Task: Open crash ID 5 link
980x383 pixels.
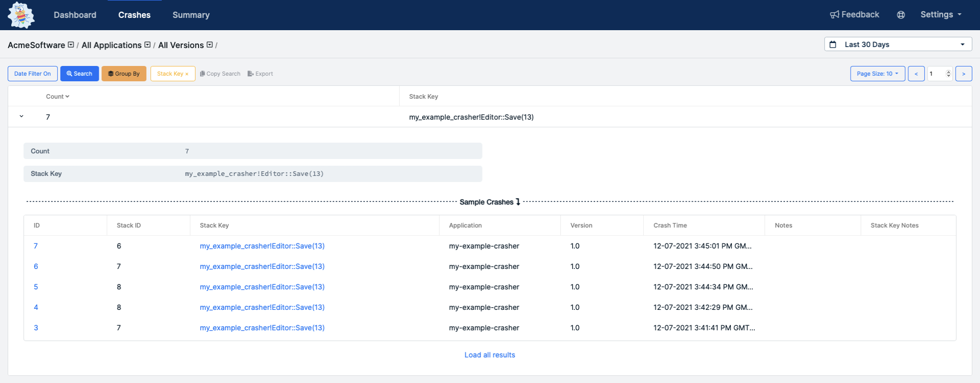Action: 36,287
